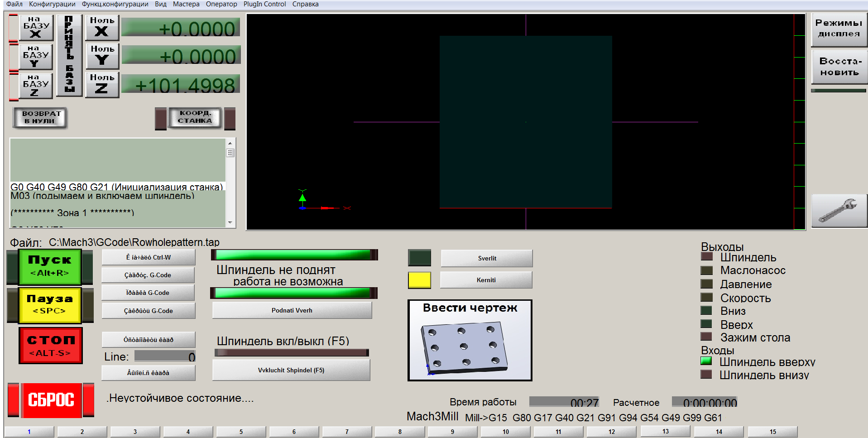Screen dimensions: 868x438
Task: Click the dark green indicator beside Sverlit
Action: [419, 258]
